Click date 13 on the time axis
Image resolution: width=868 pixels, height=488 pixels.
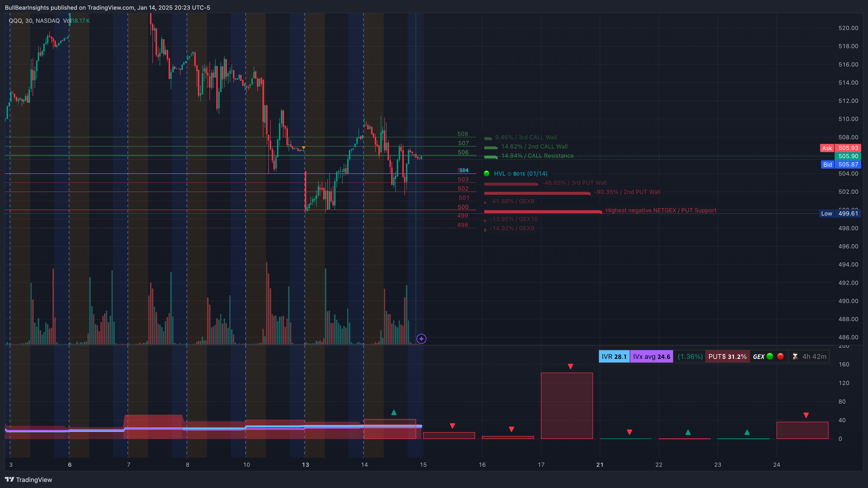pyautogui.click(x=305, y=465)
